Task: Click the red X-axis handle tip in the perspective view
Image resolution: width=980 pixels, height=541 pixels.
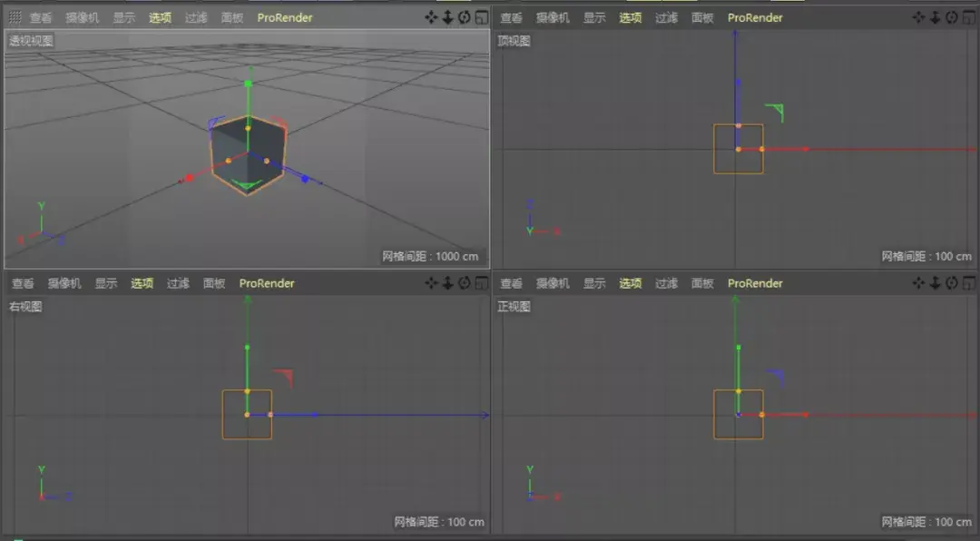Action: tap(190, 178)
